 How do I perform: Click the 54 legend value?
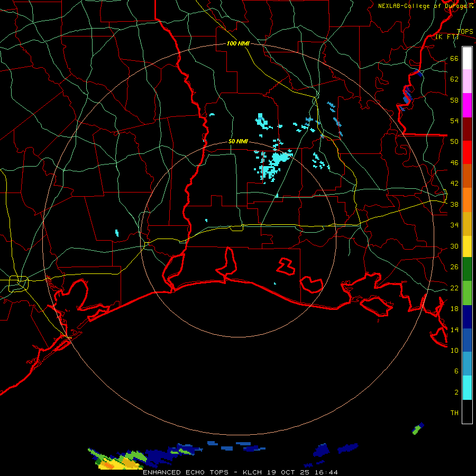(x=454, y=121)
